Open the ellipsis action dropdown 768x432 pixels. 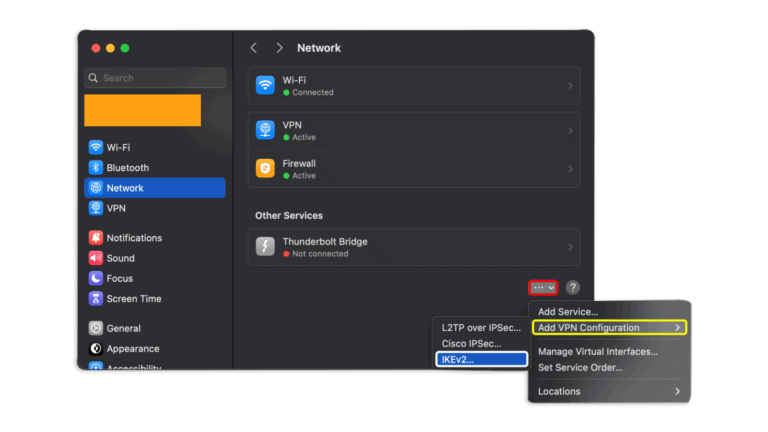click(x=543, y=288)
